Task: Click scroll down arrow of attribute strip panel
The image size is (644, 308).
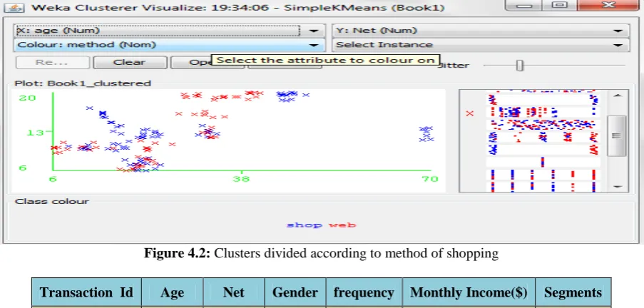Action: pos(618,186)
